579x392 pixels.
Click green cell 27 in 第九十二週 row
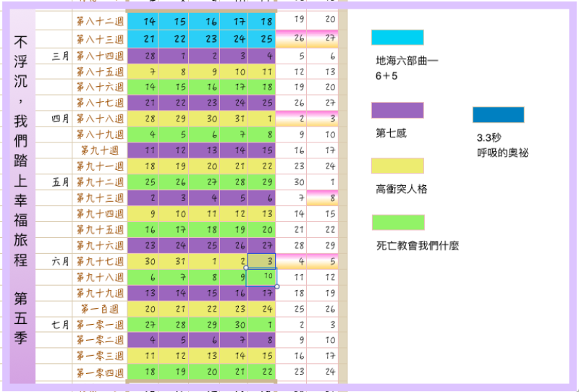[x=204, y=182]
